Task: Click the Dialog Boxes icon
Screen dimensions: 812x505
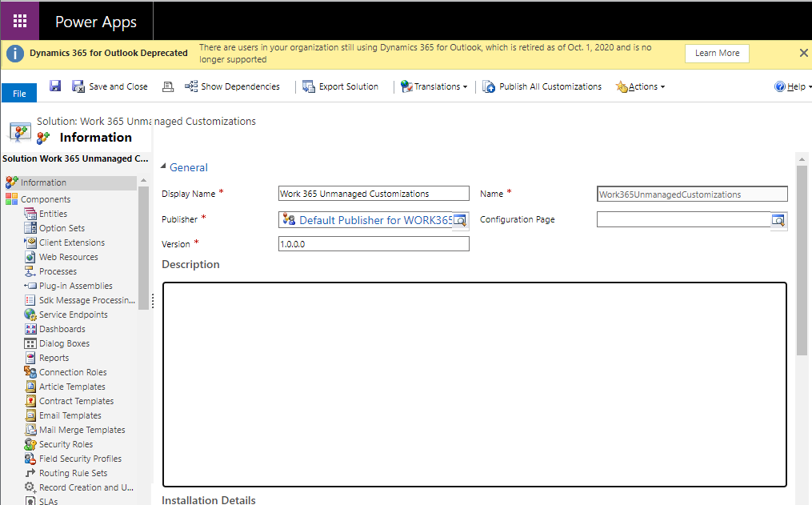Action: 30,343
